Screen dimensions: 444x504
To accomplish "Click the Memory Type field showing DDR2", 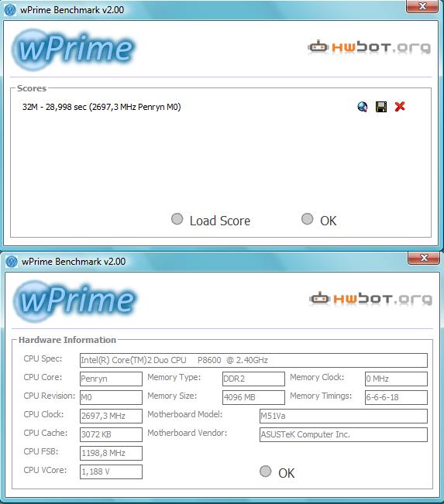I will pos(253,379).
